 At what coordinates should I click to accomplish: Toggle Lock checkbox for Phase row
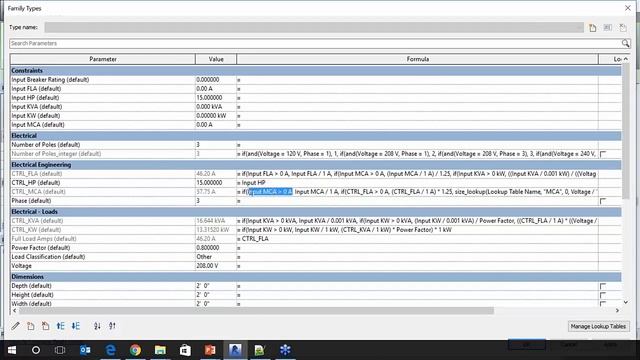tap(603, 201)
